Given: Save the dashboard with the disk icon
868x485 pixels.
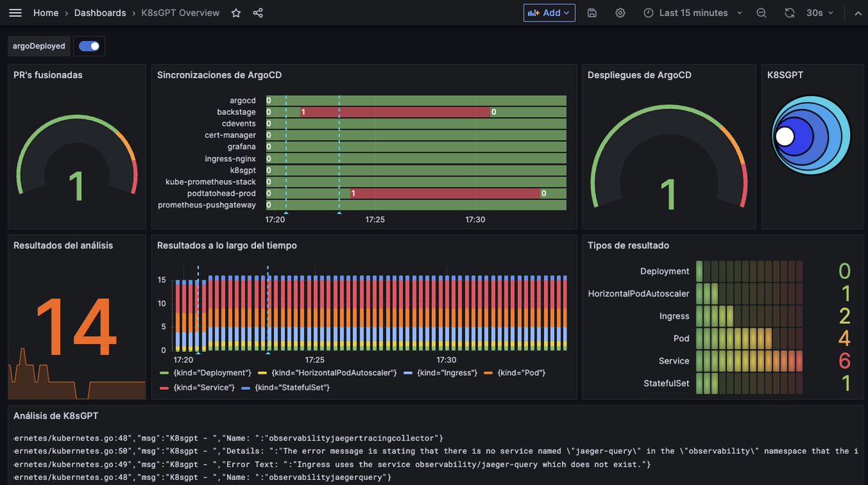Looking at the screenshot, I should point(592,13).
